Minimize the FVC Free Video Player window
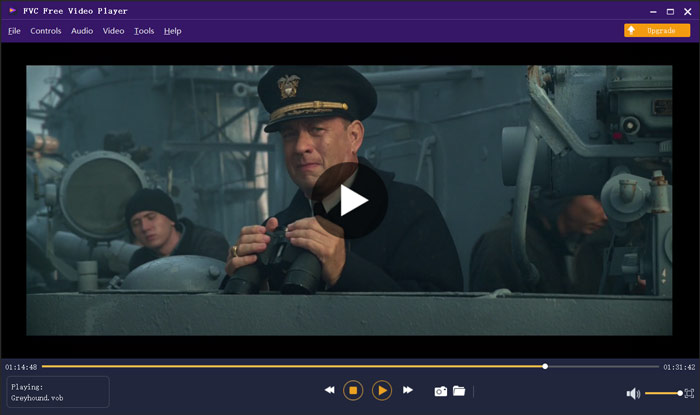Screen dimensions: 700x415 click(x=653, y=12)
